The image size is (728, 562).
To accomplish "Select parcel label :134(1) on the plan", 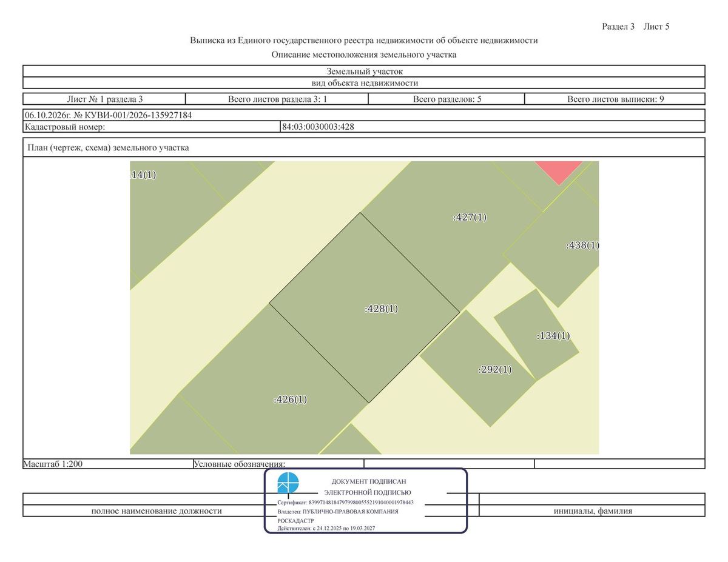I will 553,336.
